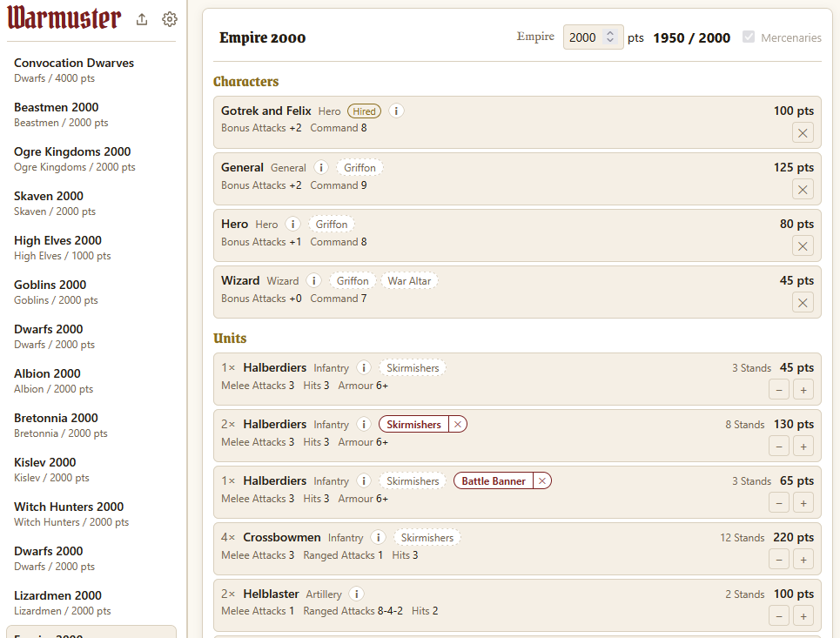Screen dimensions: 840x638
Task: Remove the Hero character
Action: point(803,245)
